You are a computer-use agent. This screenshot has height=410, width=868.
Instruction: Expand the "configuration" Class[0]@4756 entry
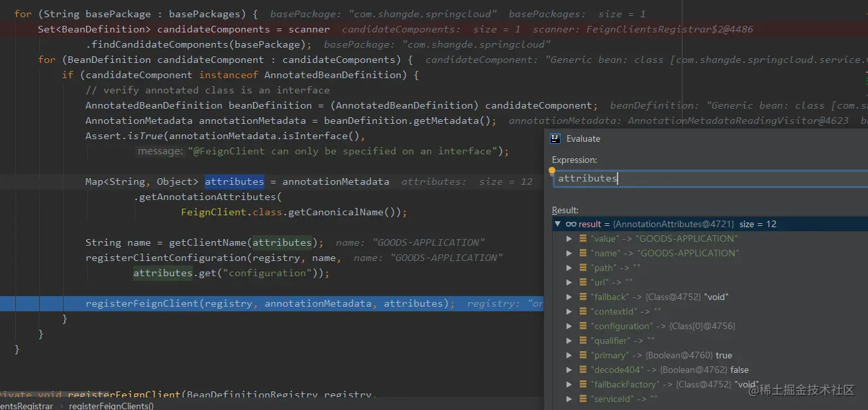pyautogui.click(x=569, y=326)
